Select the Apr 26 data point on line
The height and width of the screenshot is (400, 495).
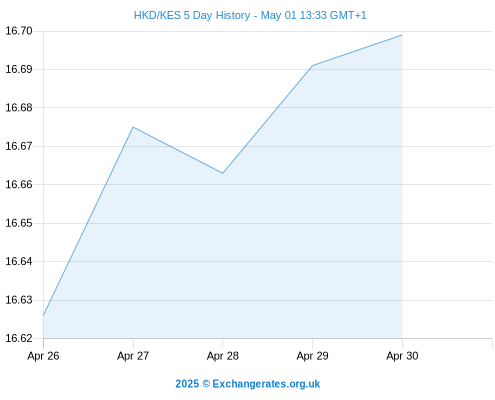tap(44, 315)
